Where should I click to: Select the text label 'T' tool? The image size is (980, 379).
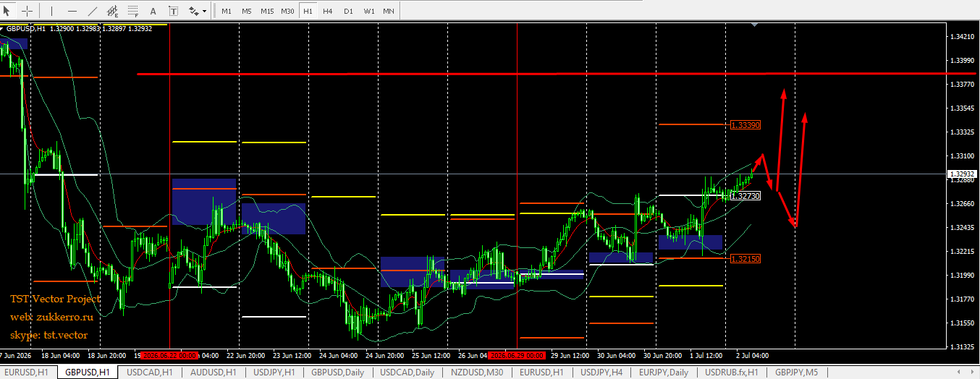(x=174, y=11)
